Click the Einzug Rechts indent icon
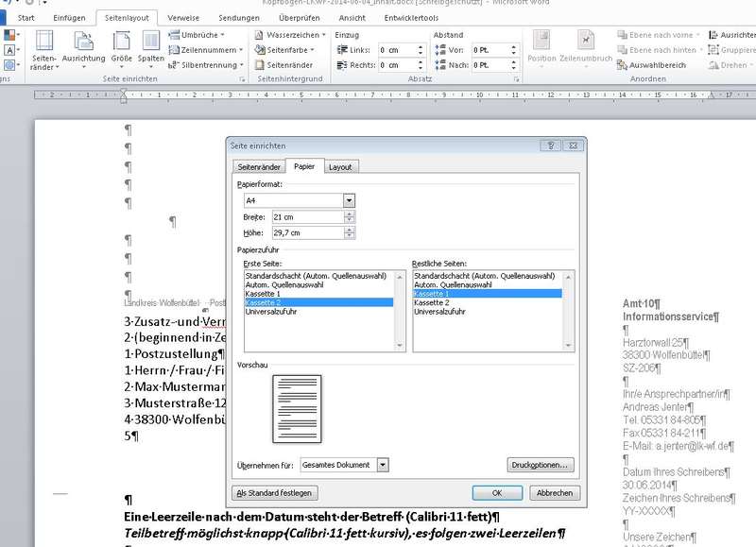 tap(342, 64)
